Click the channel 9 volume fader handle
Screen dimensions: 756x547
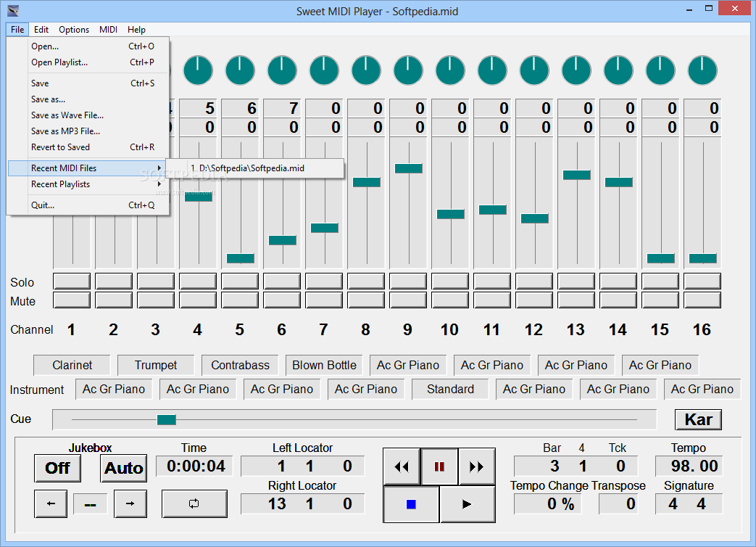coord(408,168)
